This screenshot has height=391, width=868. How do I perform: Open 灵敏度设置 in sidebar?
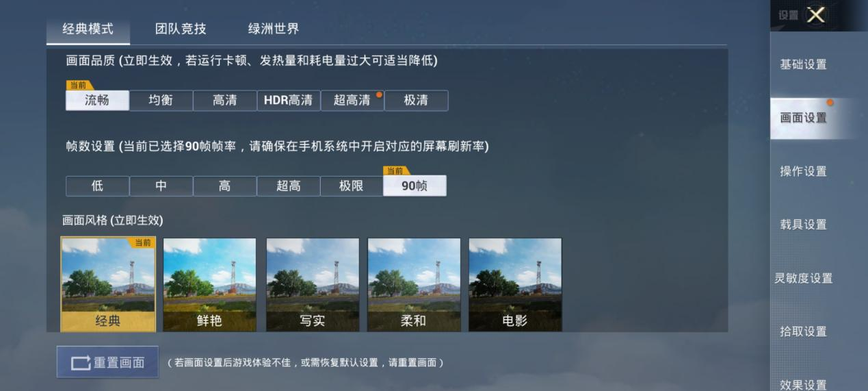(x=804, y=278)
